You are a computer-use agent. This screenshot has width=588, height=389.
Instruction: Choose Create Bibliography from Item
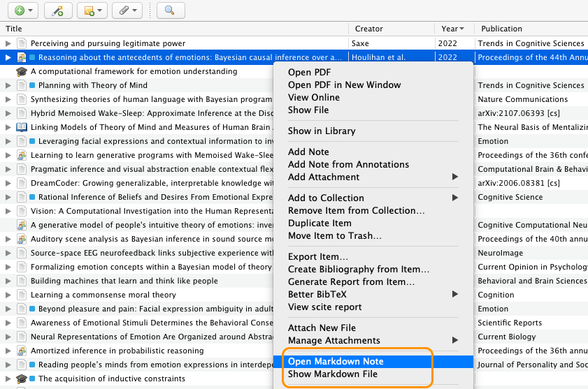pyautogui.click(x=373, y=269)
